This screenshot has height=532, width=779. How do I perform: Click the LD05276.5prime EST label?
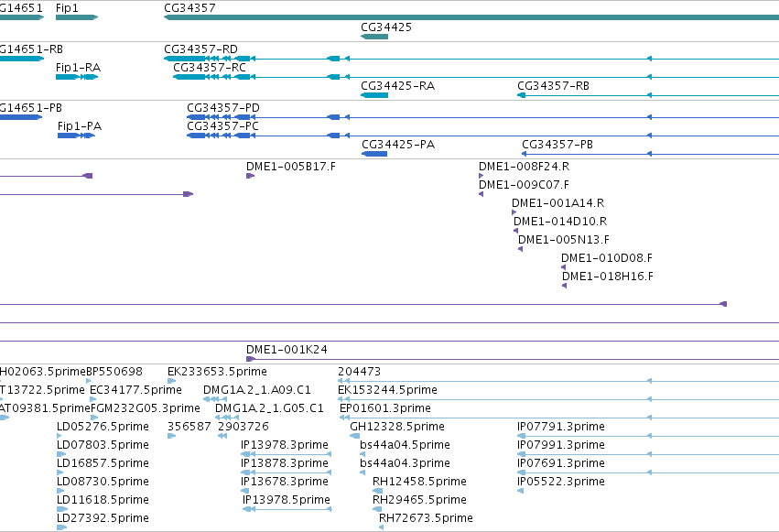[103, 427]
